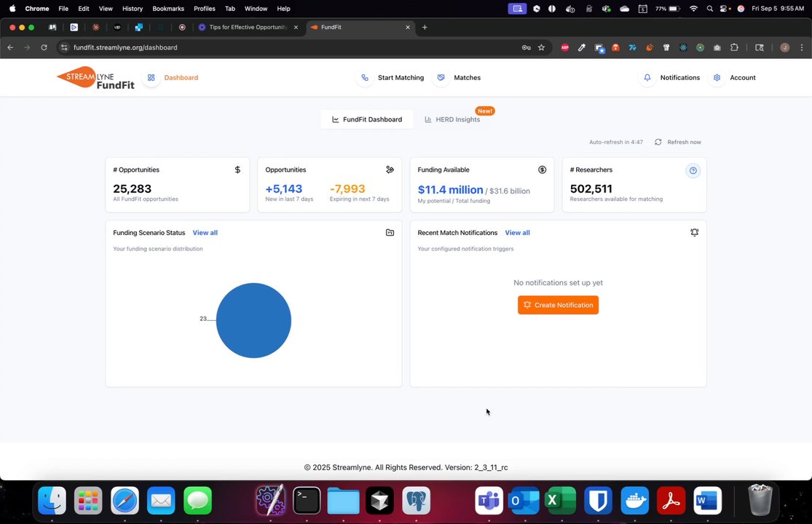Screen dimensions: 812x524
Task: Click View all for Recent Match Notifications
Action: tap(517, 233)
